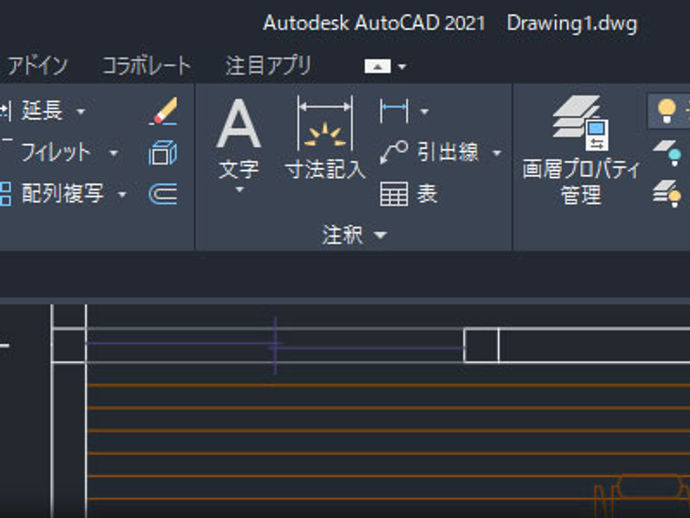This screenshot has height=518, width=690.
Task: Click the layer stack icon with yellow bulb
Action: tap(667, 194)
